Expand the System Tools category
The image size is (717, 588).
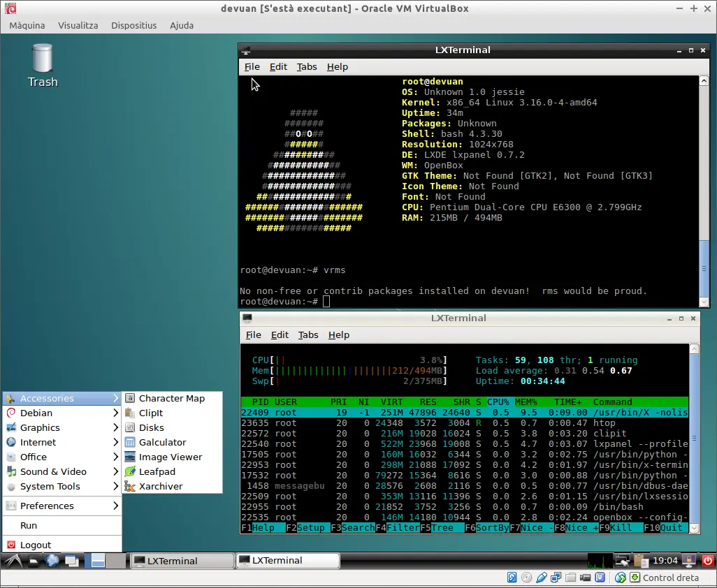pyautogui.click(x=62, y=486)
